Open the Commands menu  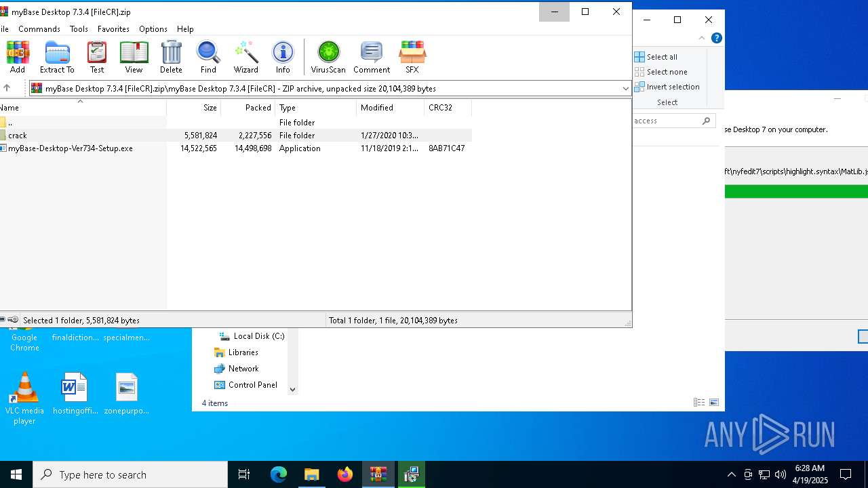[39, 29]
